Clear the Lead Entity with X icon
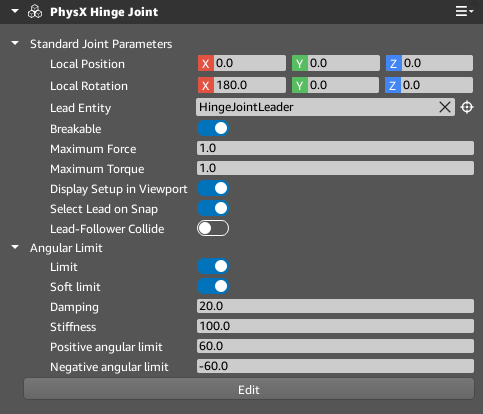483x414 pixels. 445,107
